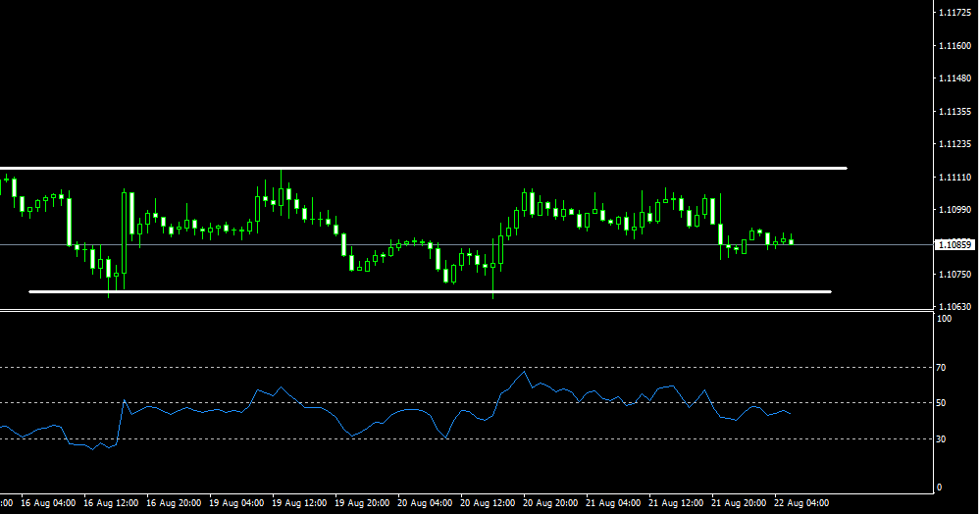The height and width of the screenshot is (514, 980).
Task: Click the 1.10750 price axis label
Action: click(955, 274)
